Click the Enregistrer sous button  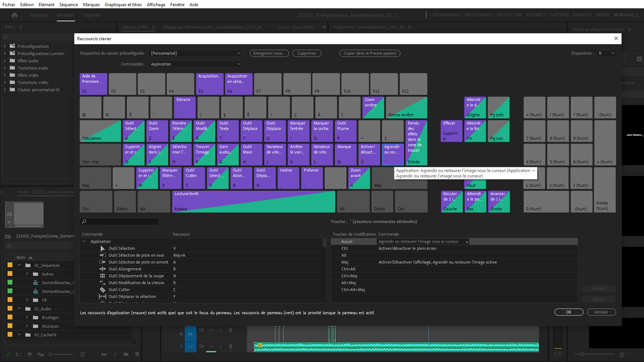click(269, 53)
